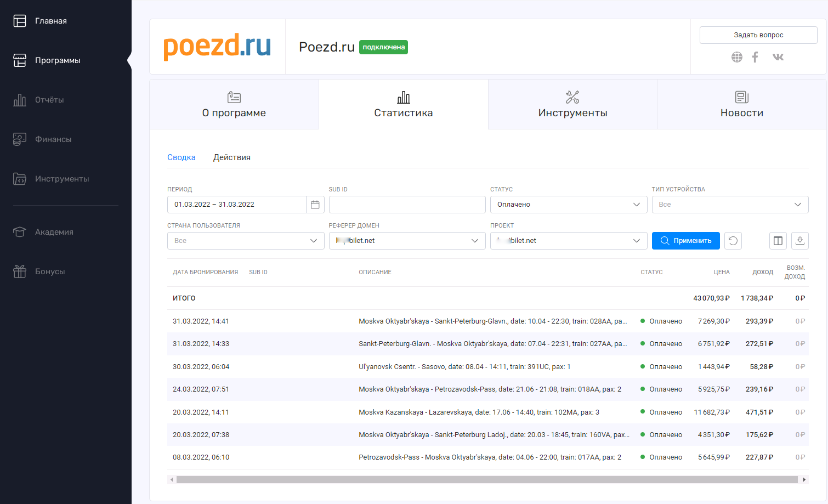Expand the Реферер домен dropdown
Screen dimensions: 828x504
tap(407, 241)
